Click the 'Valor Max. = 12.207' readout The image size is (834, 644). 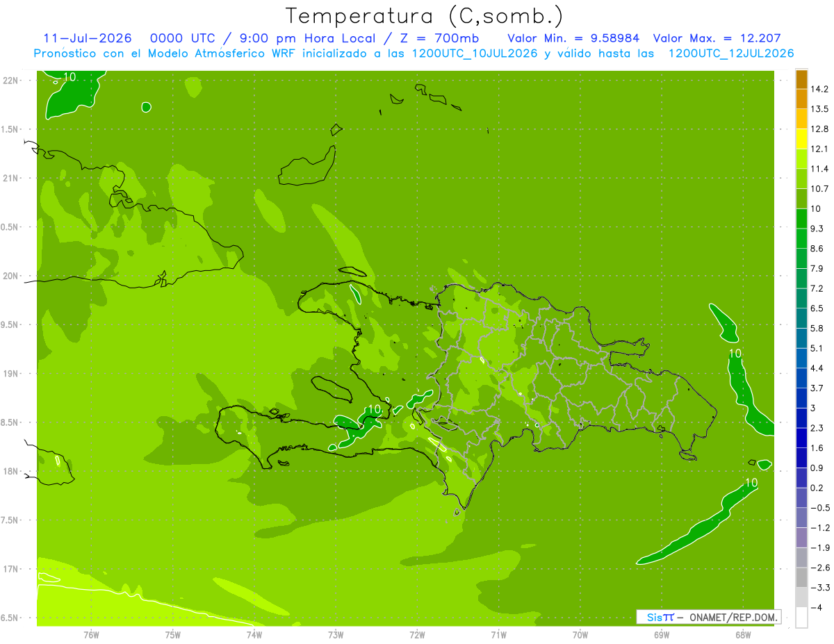(717, 38)
